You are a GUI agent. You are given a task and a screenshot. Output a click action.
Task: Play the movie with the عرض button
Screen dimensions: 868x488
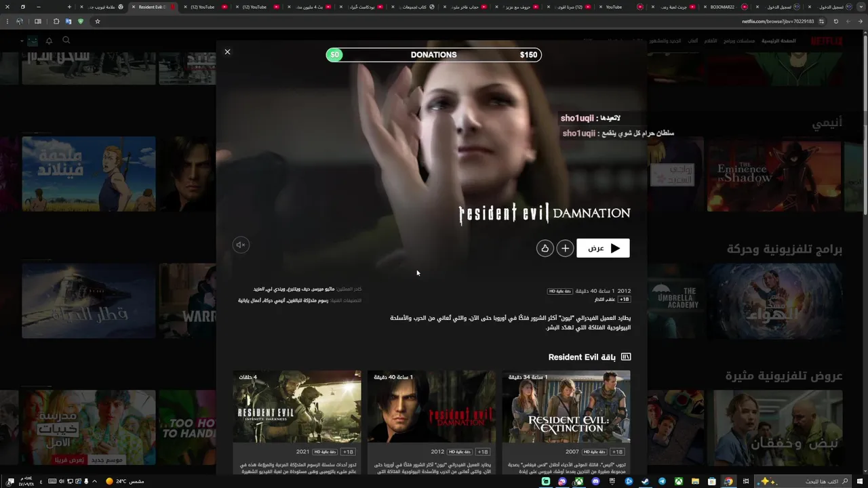(x=603, y=248)
